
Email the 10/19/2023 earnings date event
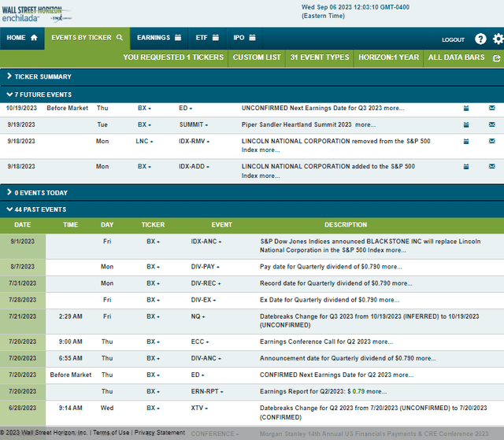[491, 108]
